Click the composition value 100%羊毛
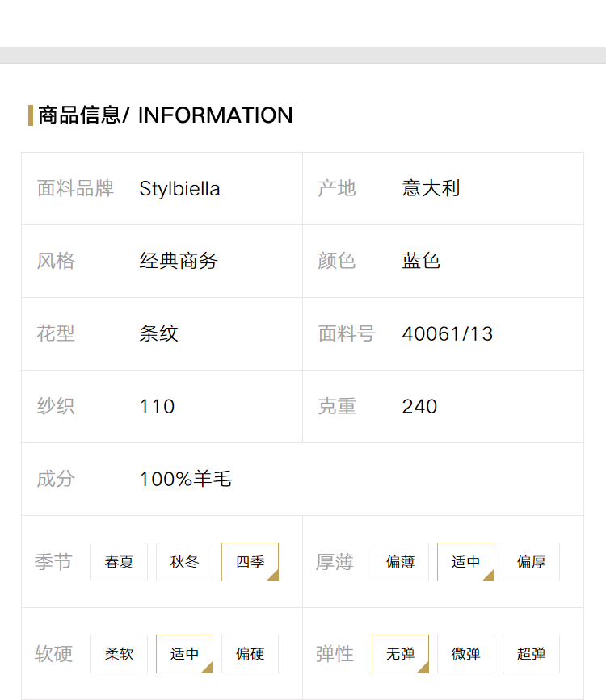Viewport: 606px width, 700px height. 186,479
